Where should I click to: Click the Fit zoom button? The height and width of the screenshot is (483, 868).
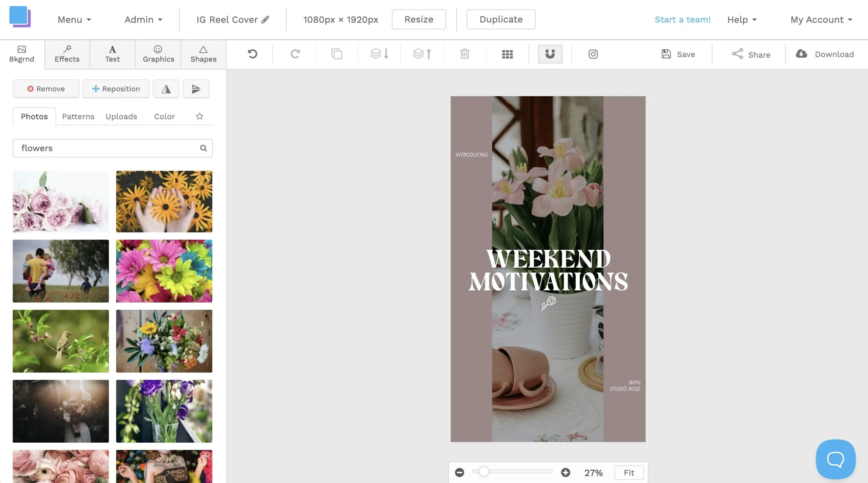(x=629, y=472)
